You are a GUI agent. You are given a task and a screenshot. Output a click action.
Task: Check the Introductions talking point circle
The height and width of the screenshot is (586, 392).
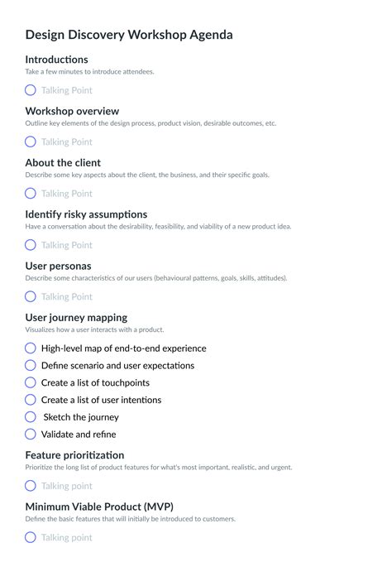pos(31,90)
